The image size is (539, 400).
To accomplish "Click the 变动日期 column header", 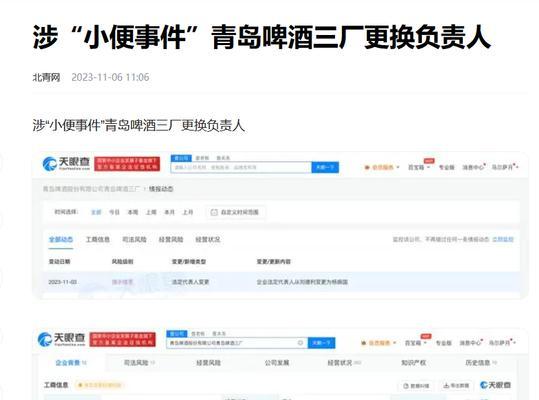I will tap(59, 262).
